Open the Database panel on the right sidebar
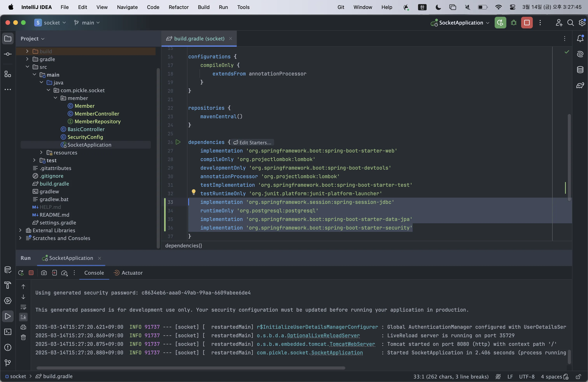Viewport: 588px width, 382px height. pos(580,70)
